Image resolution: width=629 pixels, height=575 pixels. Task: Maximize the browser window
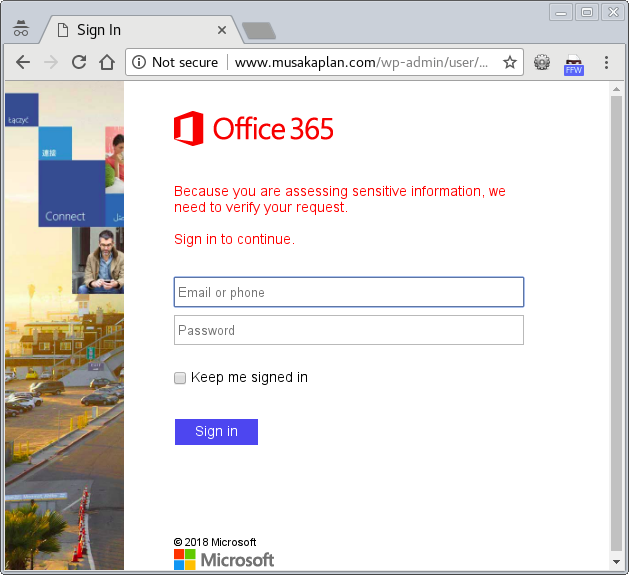[x=587, y=12]
